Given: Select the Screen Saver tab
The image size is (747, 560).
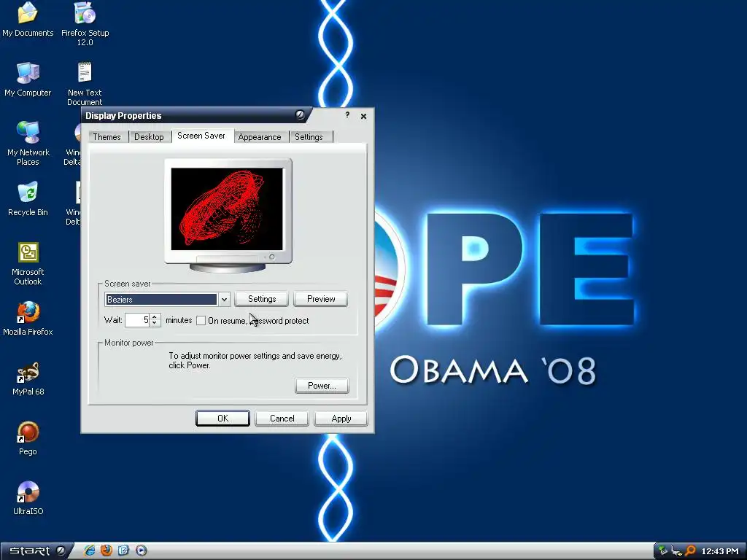Looking at the screenshot, I should pyautogui.click(x=201, y=136).
